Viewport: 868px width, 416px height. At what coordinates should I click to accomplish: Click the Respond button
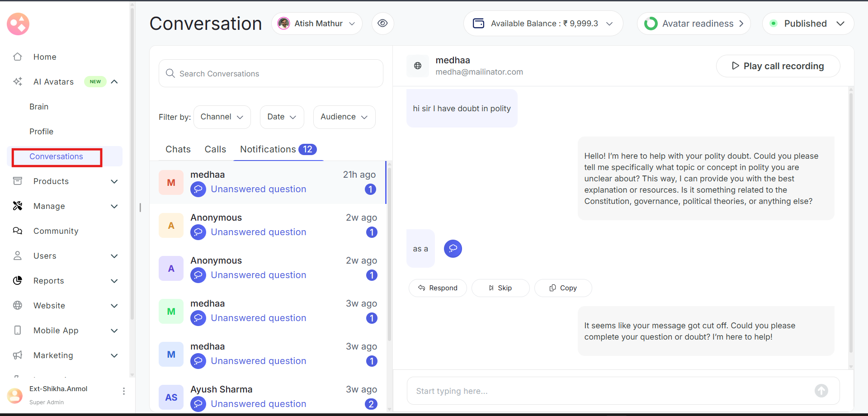point(438,288)
